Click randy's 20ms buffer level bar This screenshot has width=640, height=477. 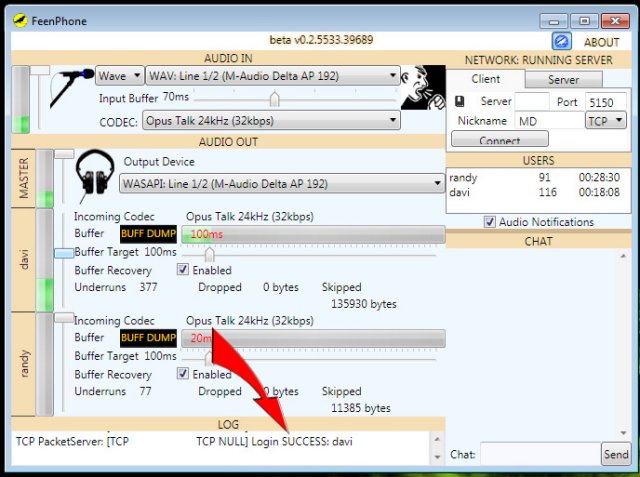tap(313, 338)
